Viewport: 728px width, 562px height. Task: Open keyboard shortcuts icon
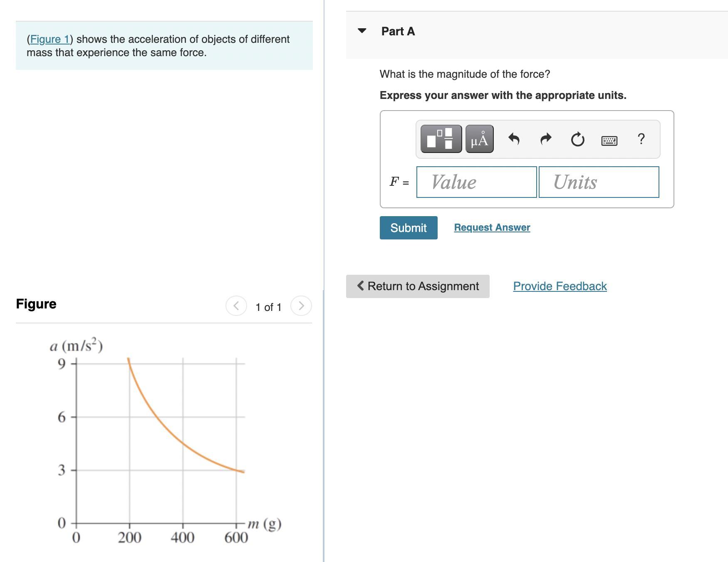click(x=609, y=140)
